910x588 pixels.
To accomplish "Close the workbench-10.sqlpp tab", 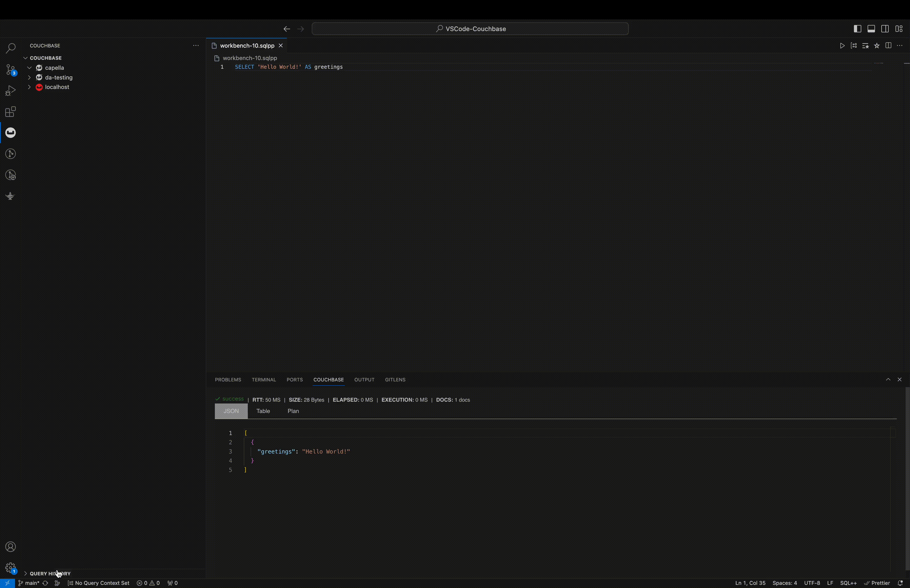I will point(281,46).
